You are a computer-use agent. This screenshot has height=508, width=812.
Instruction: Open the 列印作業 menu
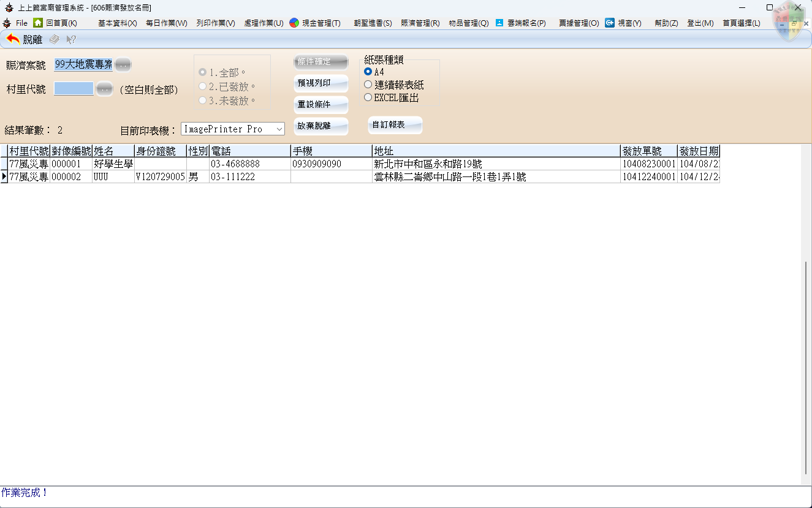[x=215, y=23]
